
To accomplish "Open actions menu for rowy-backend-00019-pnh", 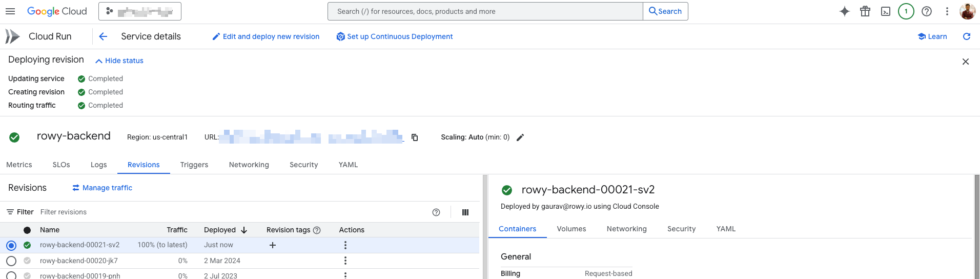I will [345, 275].
